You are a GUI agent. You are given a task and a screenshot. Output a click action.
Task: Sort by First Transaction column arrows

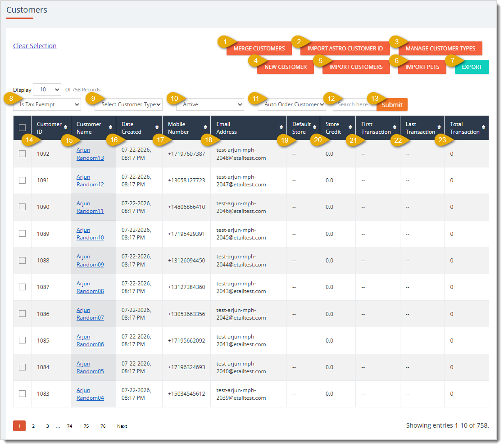pyautogui.click(x=395, y=128)
